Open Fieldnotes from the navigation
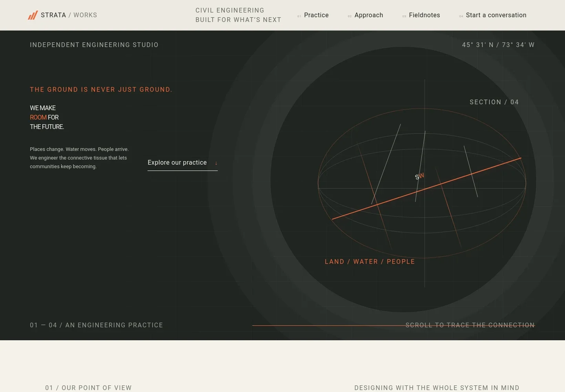Screen dimensions: 565x392 pyautogui.click(x=424, y=15)
